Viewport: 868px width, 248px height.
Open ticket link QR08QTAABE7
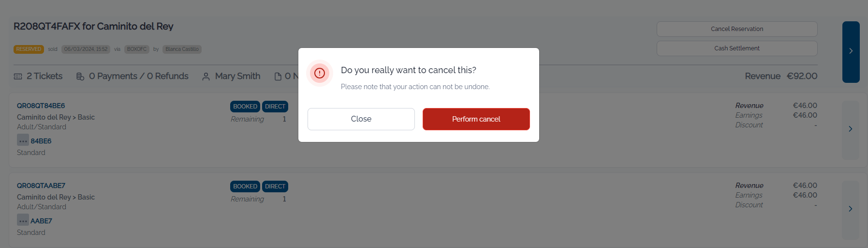click(x=41, y=186)
